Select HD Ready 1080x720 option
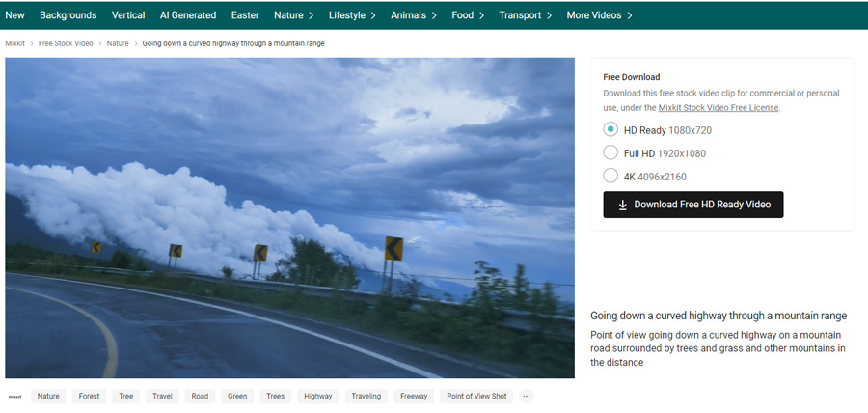The height and width of the screenshot is (413, 868). [x=610, y=130]
